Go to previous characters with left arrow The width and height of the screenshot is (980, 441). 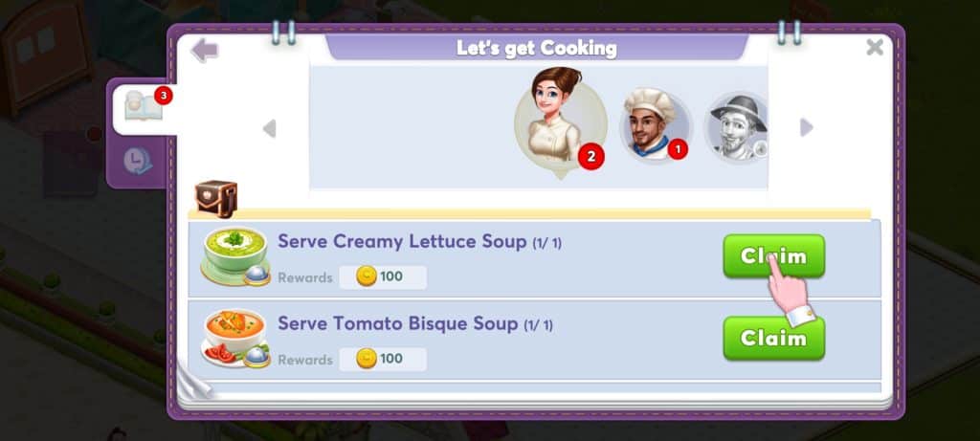pyautogui.click(x=269, y=129)
